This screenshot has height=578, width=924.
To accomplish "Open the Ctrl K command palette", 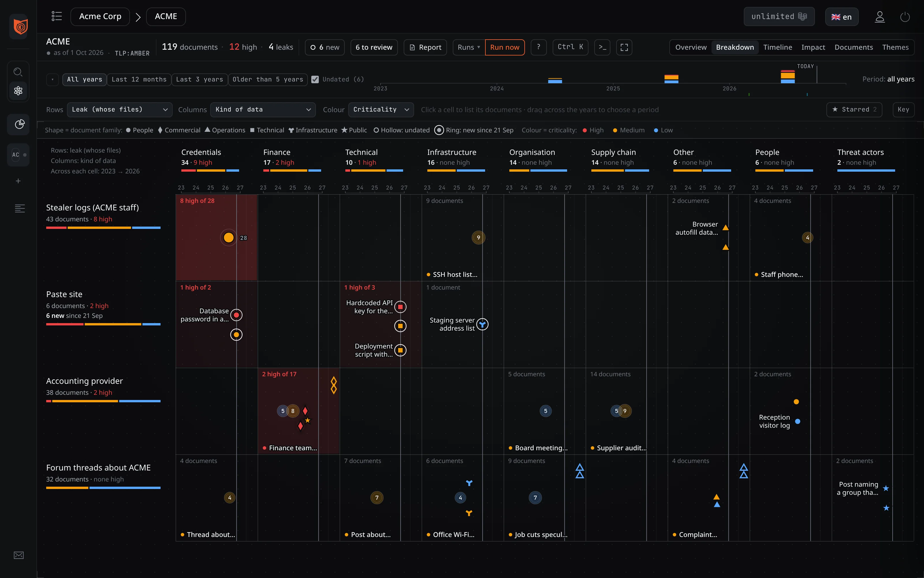I will (571, 47).
